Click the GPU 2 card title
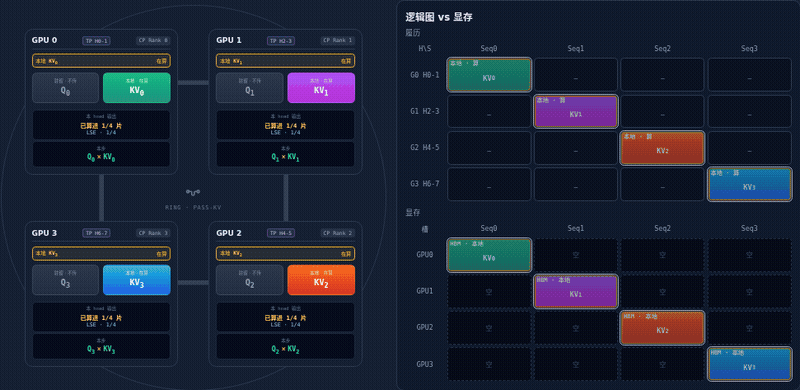The image size is (800, 390). pyautogui.click(x=229, y=233)
